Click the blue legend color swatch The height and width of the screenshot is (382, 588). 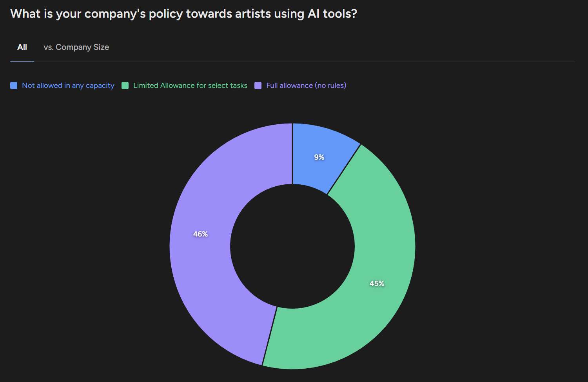click(13, 85)
